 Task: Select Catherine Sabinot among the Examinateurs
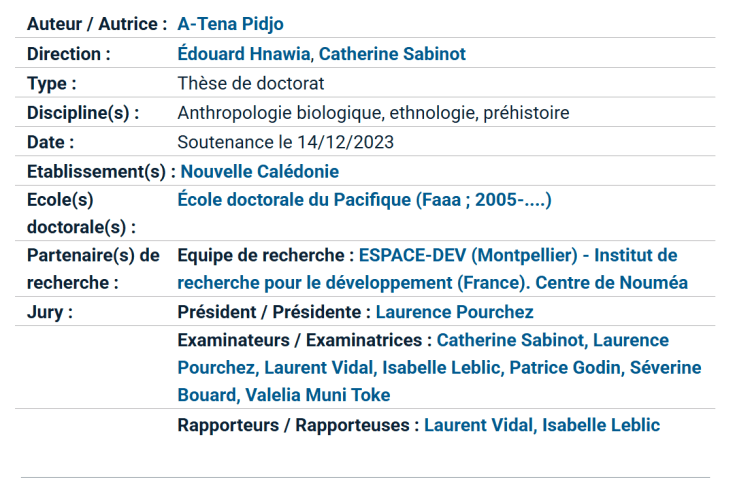pyautogui.click(x=510, y=341)
